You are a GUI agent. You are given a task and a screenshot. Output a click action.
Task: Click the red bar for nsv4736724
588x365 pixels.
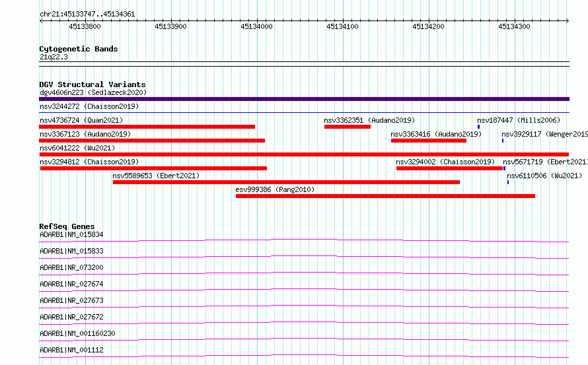(147, 127)
